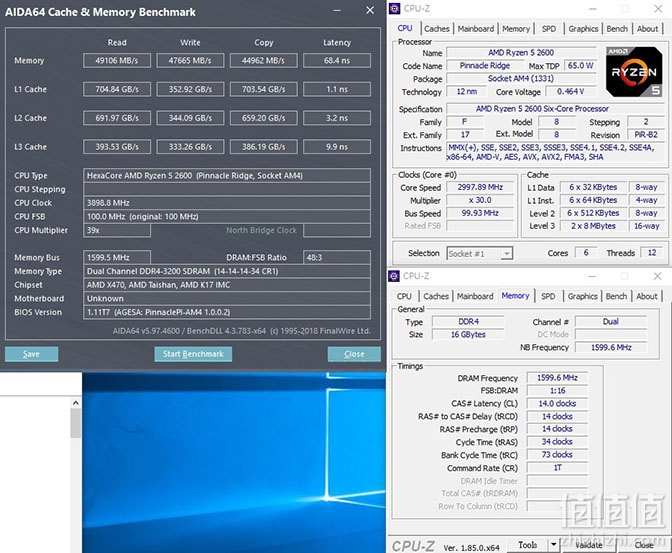Minimize the upper CPU-Z window
672x553 pixels.
[x=593, y=9]
